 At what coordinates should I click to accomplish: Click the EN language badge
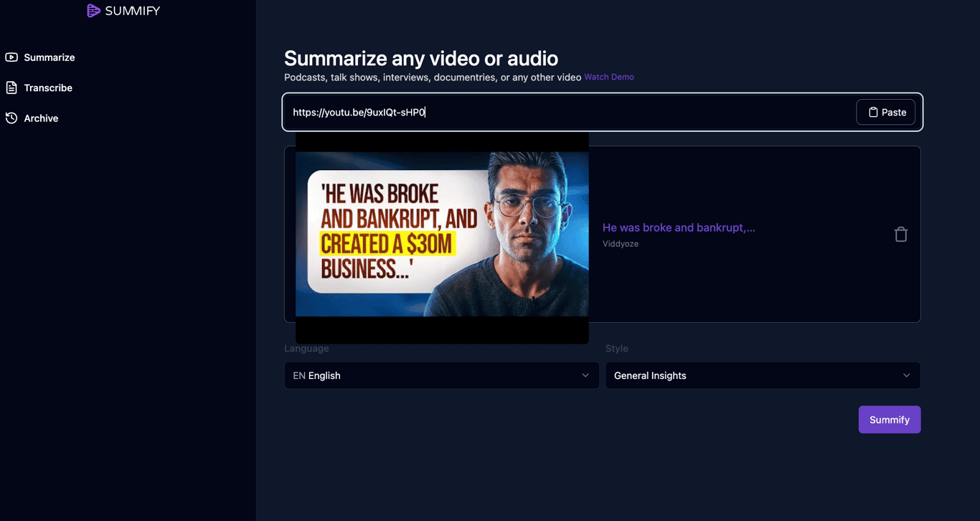[x=298, y=375]
